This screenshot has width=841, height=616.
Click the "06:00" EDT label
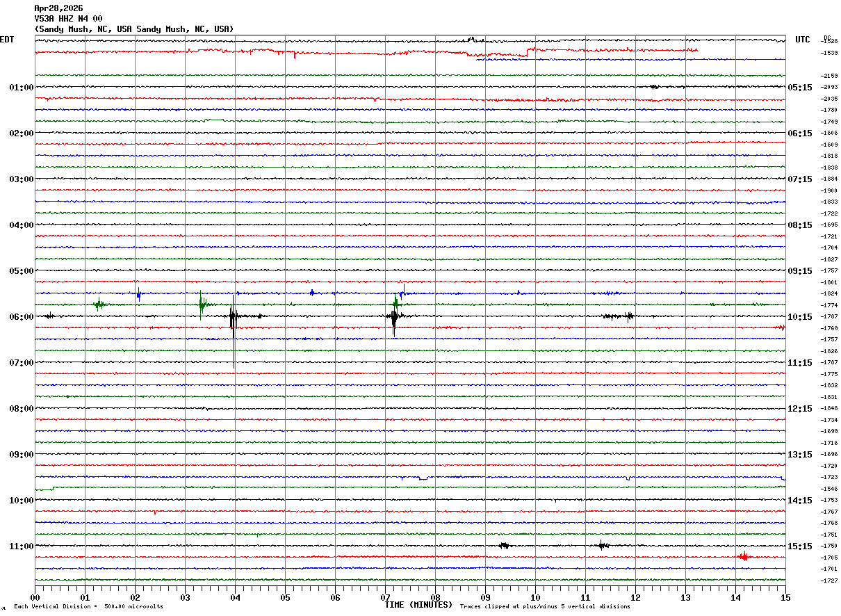pos(22,317)
